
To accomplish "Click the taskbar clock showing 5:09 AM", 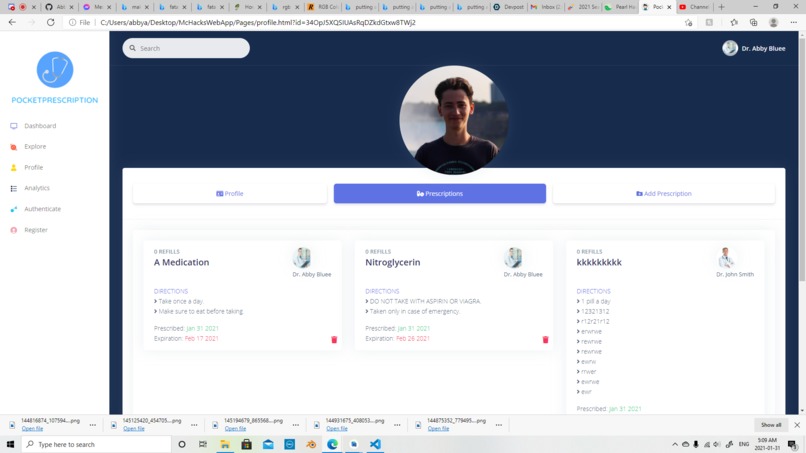I will 766,444.
